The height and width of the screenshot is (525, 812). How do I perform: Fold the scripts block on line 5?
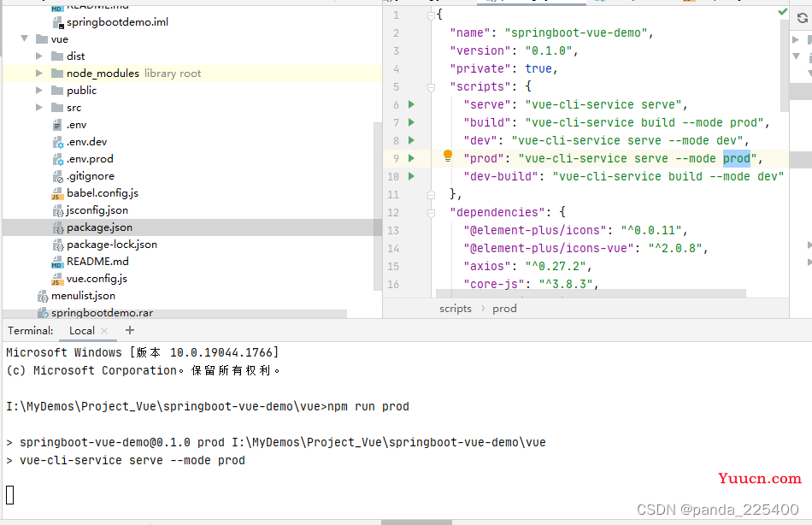[x=431, y=87]
